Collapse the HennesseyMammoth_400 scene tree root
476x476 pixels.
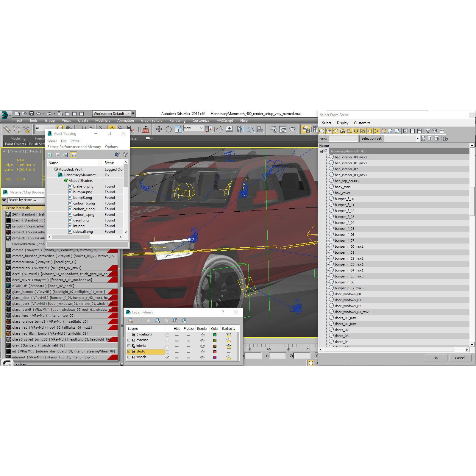[321, 151]
